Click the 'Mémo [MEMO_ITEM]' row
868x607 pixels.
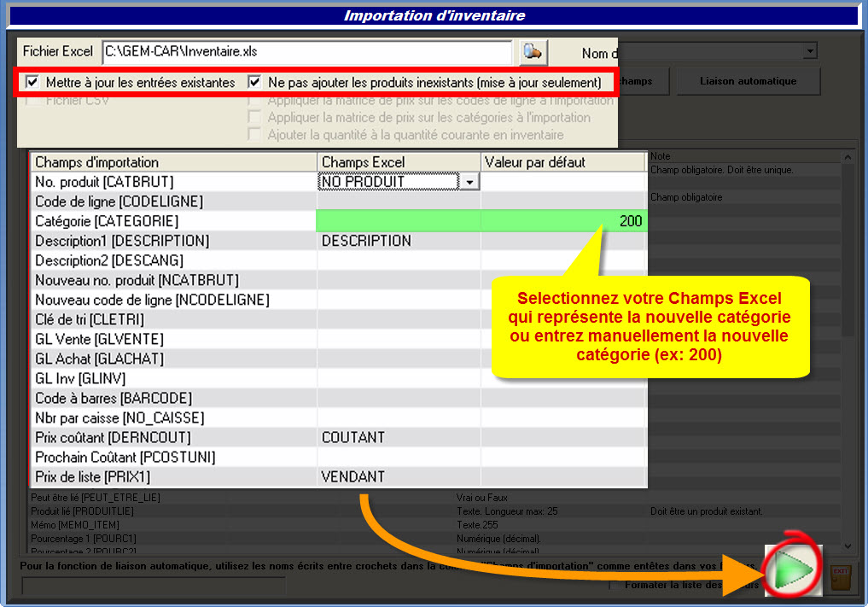tap(75, 525)
